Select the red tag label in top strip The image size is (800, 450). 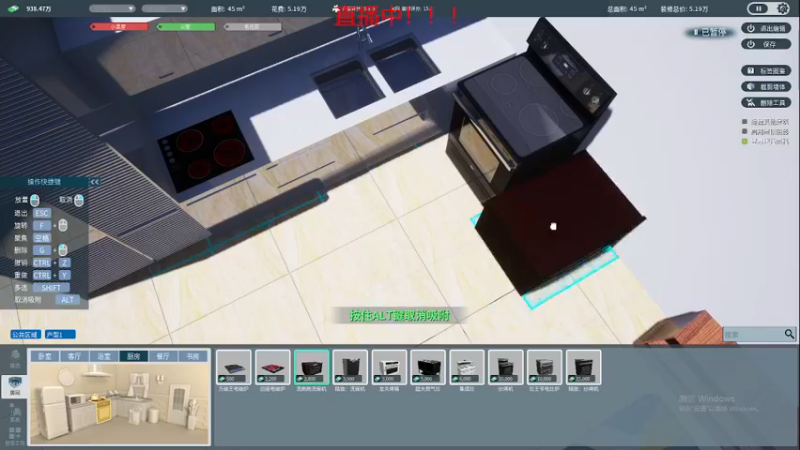119,27
